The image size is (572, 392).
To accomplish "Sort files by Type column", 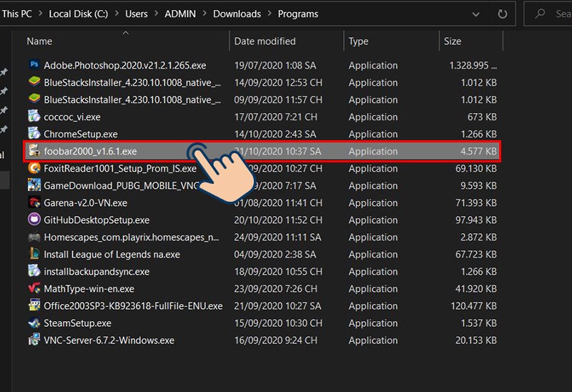I will 358,41.
